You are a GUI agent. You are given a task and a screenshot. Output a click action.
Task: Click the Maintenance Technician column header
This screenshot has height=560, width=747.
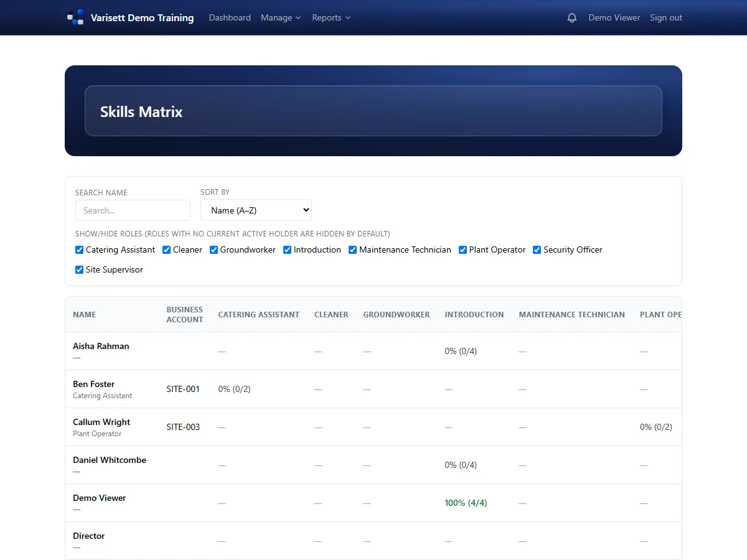572,315
